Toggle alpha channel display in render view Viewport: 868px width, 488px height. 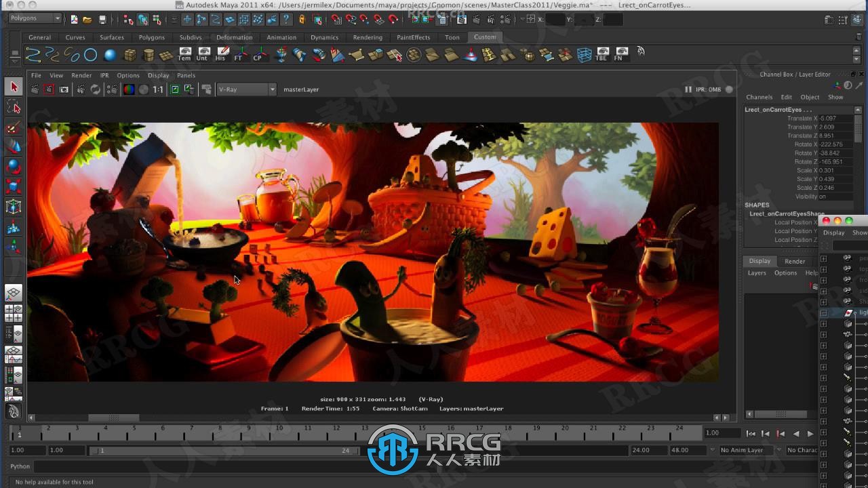[x=144, y=89]
